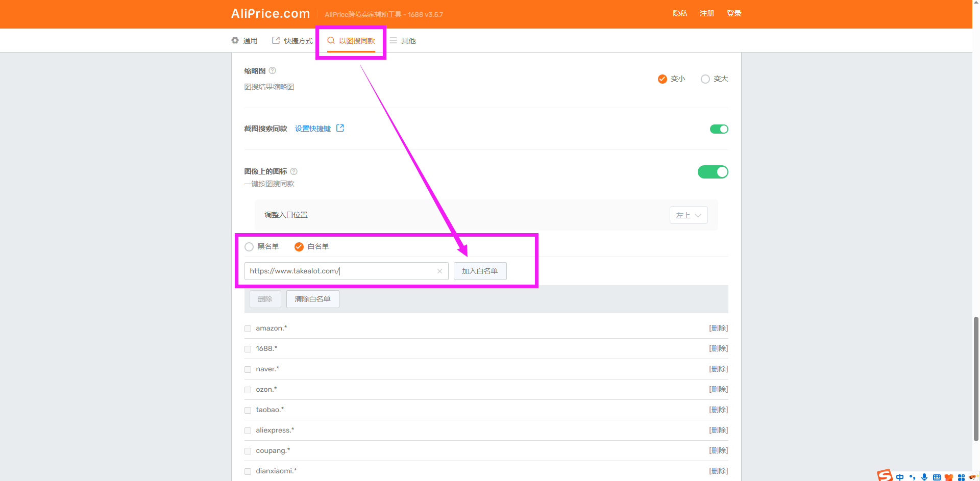Click the Sogou input method logo
Screen dimensions: 980x481
tap(885, 475)
